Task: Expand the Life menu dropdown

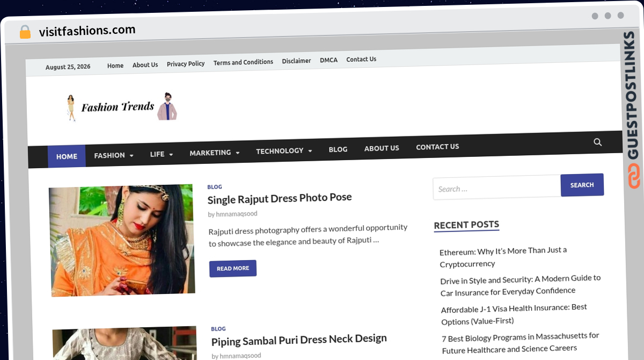Action: 162,154
